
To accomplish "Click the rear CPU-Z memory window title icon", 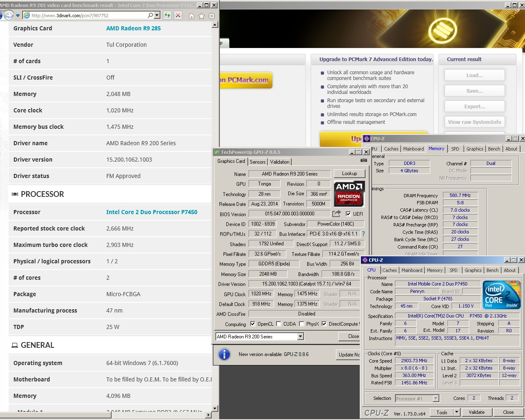I will [x=367, y=139].
